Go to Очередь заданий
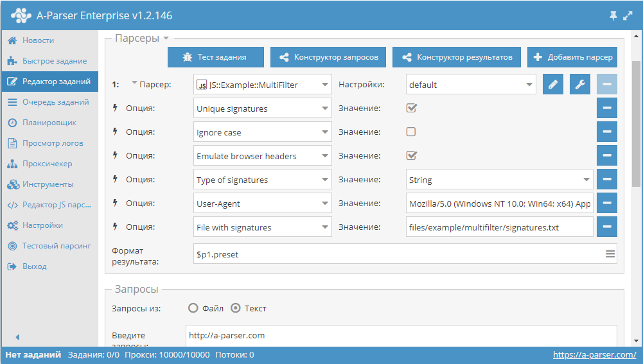Screen dimensions: 643x364 click(x=49, y=101)
